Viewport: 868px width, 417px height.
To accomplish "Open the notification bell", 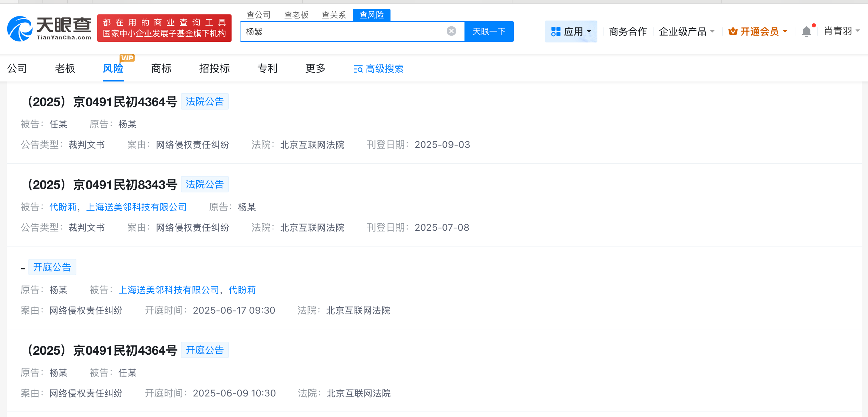I will [x=806, y=31].
